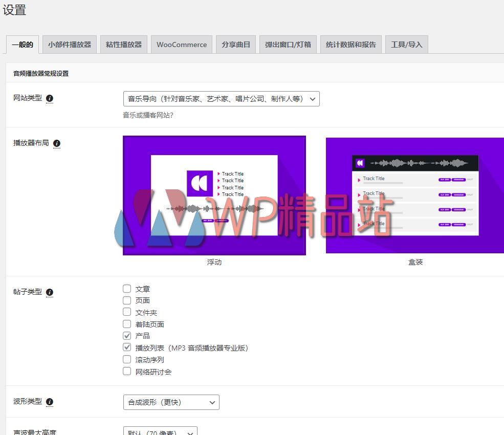Viewport: 504px width, 435px height.
Task: Uncheck the 产品 post type
Action: tap(126, 335)
